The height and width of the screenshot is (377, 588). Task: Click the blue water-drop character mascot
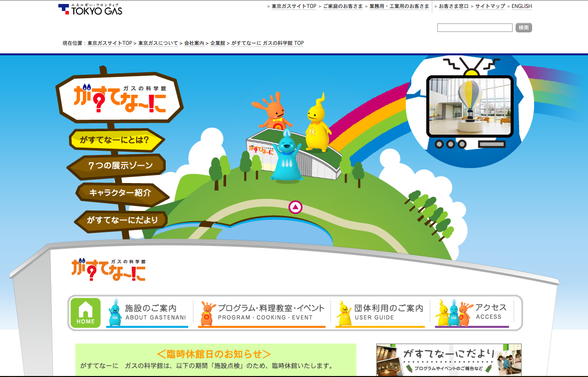pyautogui.click(x=287, y=157)
